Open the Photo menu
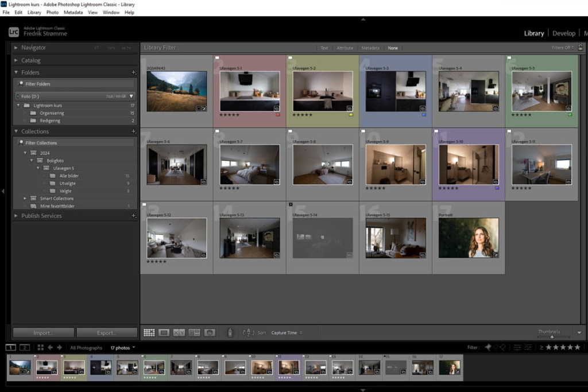 pos(52,12)
